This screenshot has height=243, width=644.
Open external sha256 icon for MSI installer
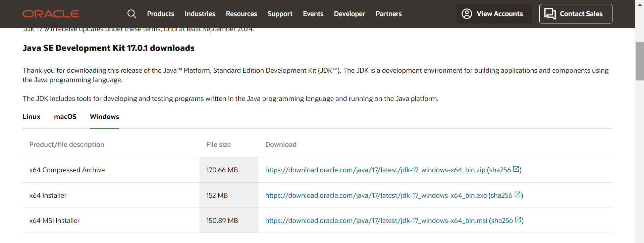[x=518, y=220]
